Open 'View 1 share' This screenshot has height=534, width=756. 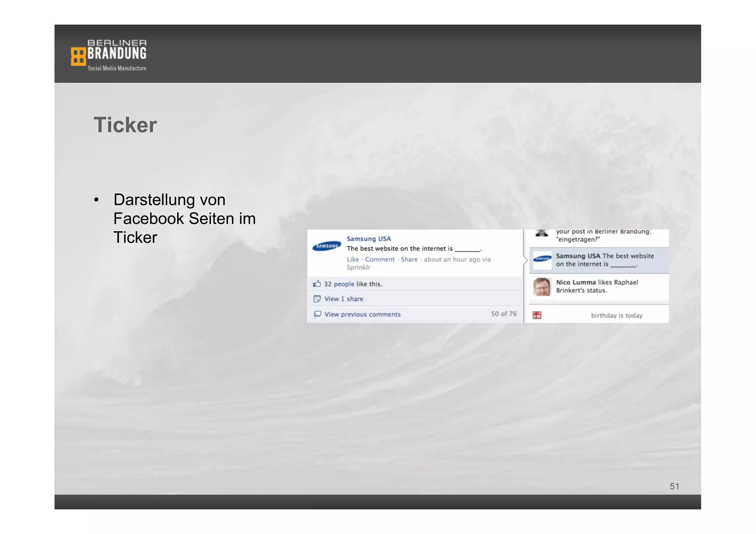[x=344, y=299]
